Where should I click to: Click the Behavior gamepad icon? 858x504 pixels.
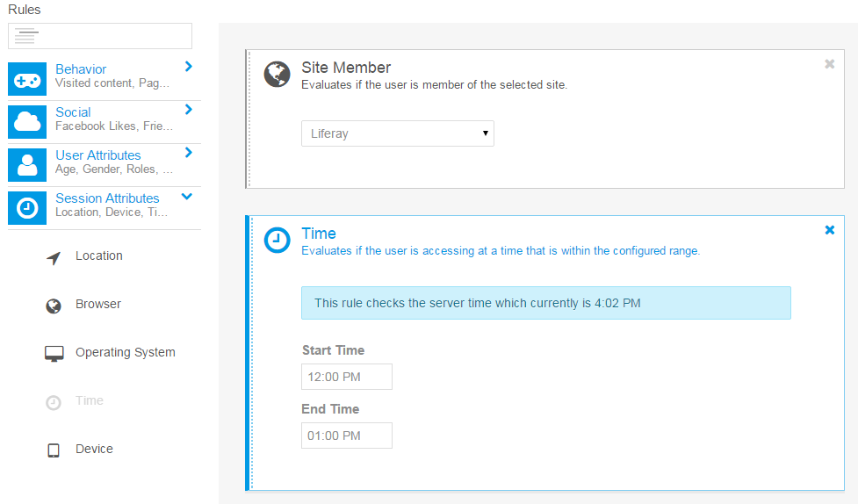coord(27,79)
